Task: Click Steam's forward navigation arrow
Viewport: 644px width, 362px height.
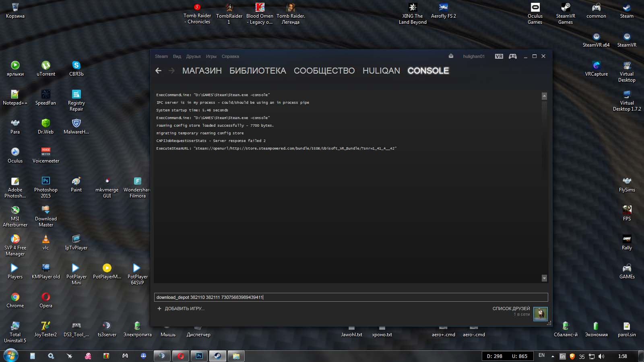Action: tap(172, 71)
